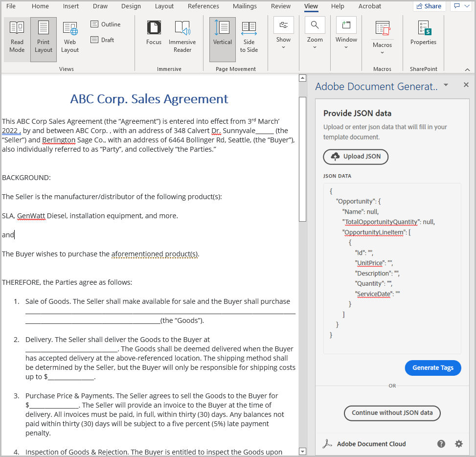
Task: Open Adobe Document Generation pane options menu
Action: tap(446, 85)
